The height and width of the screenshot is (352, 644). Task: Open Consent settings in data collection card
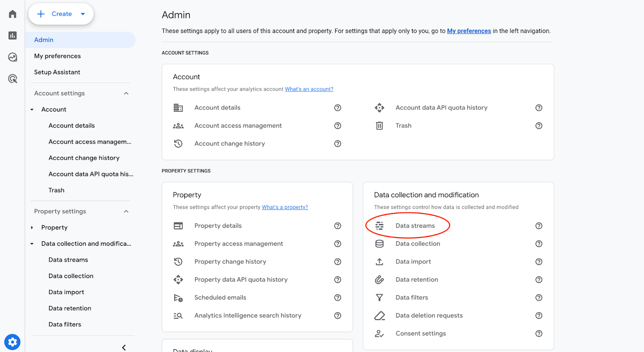(421, 333)
